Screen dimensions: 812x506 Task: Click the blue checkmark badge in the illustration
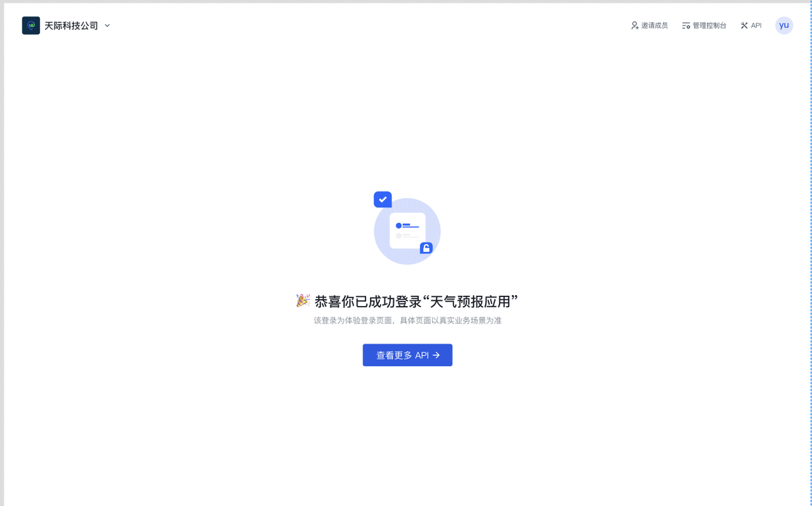click(383, 199)
